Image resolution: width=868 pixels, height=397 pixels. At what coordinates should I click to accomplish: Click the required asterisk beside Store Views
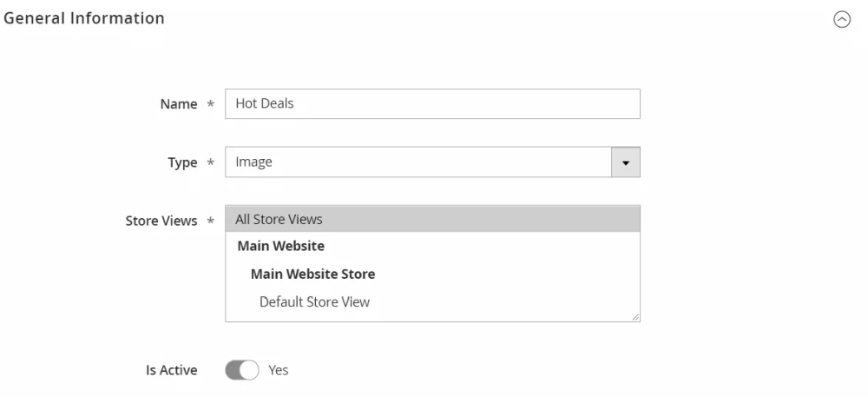pos(210,222)
